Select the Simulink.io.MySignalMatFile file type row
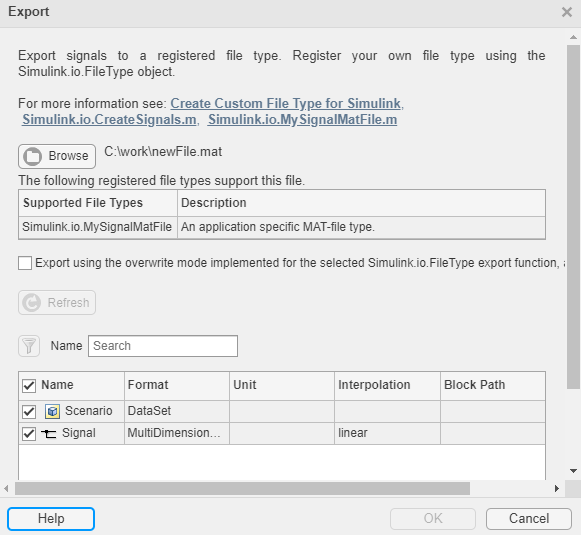The height and width of the screenshot is (535, 581). coord(282,227)
